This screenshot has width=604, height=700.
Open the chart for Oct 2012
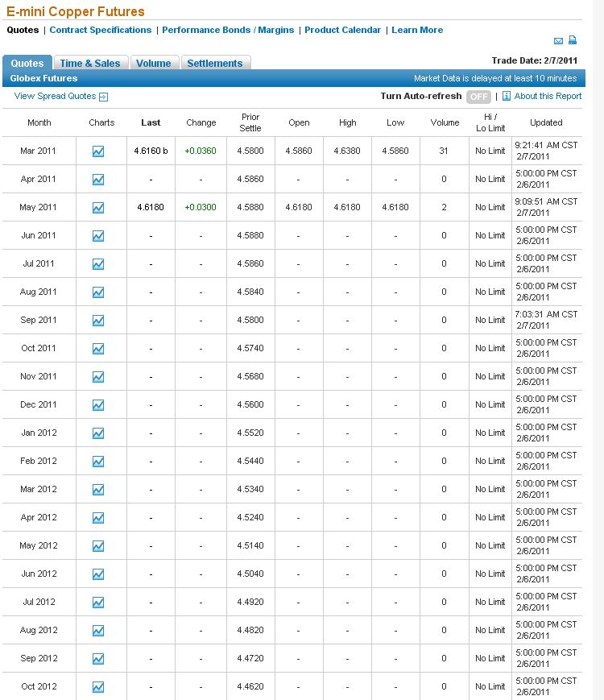[x=98, y=686]
